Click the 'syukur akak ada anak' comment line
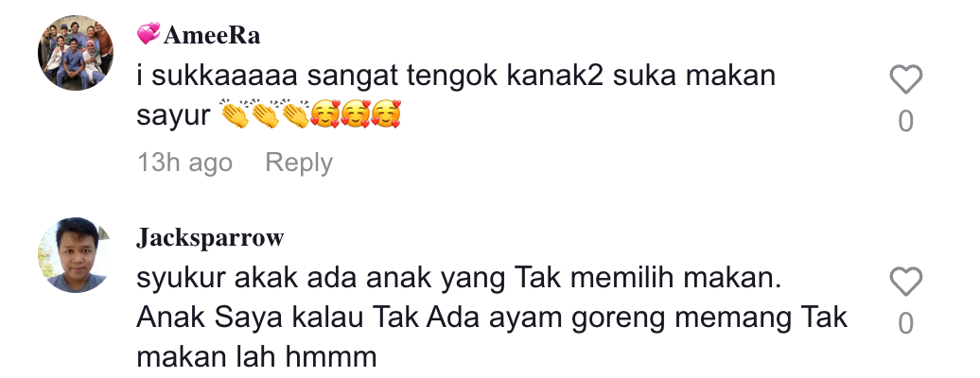 460,278
